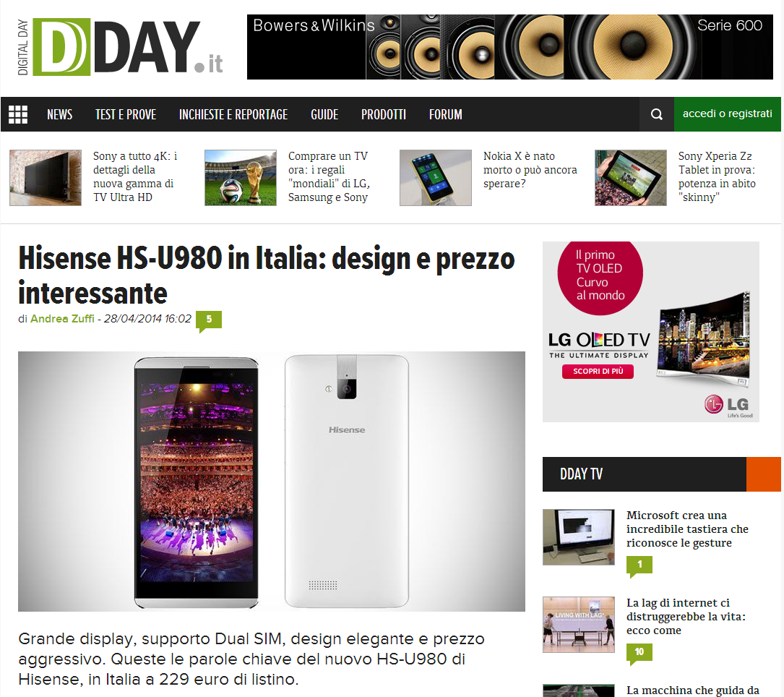The image size is (784, 697).
Task: Select the GUIDE menu item
Action: click(324, 114)
